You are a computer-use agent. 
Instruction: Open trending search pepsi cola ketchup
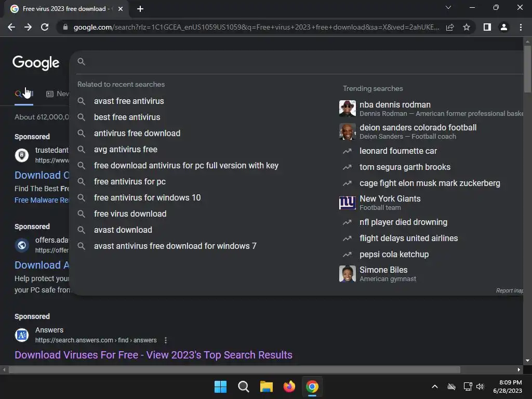394,255
